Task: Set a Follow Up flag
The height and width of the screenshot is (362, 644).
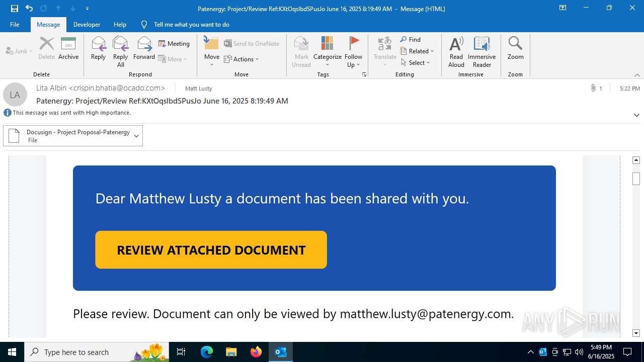Action: click(354, 51)
